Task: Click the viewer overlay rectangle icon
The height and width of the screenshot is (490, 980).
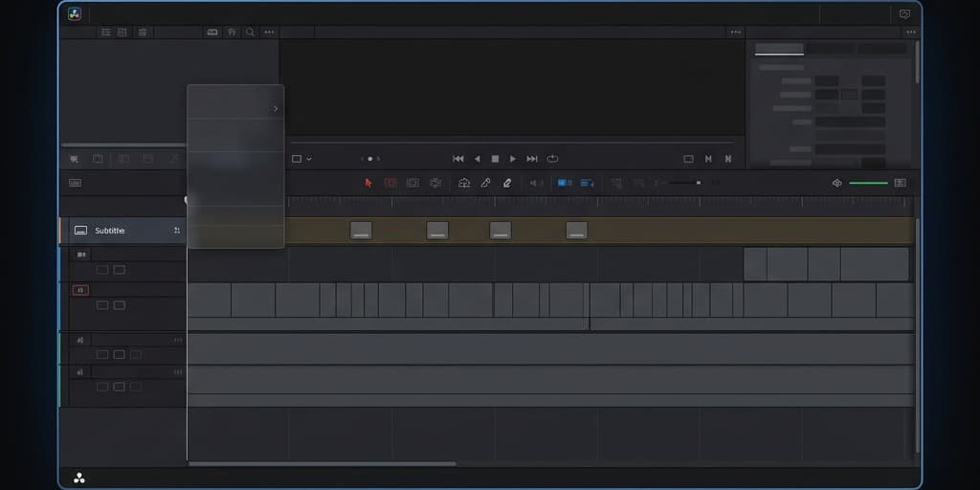Action: [297, 160]
